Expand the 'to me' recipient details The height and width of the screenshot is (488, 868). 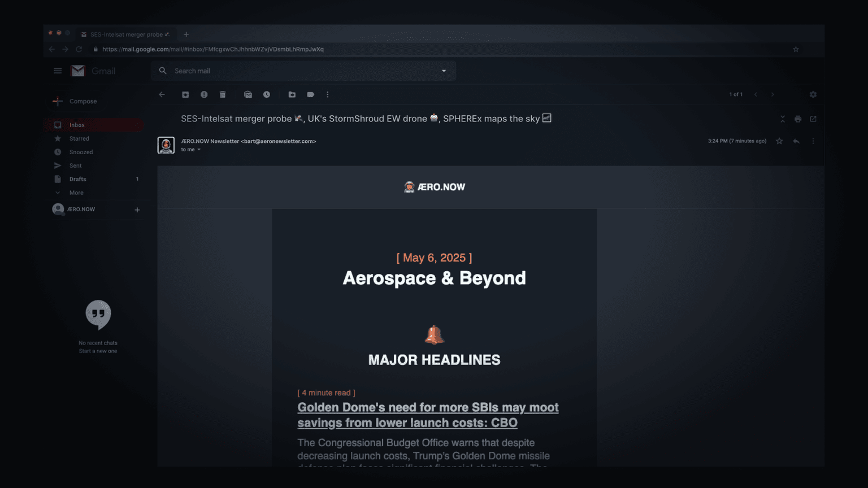[190, 149]
